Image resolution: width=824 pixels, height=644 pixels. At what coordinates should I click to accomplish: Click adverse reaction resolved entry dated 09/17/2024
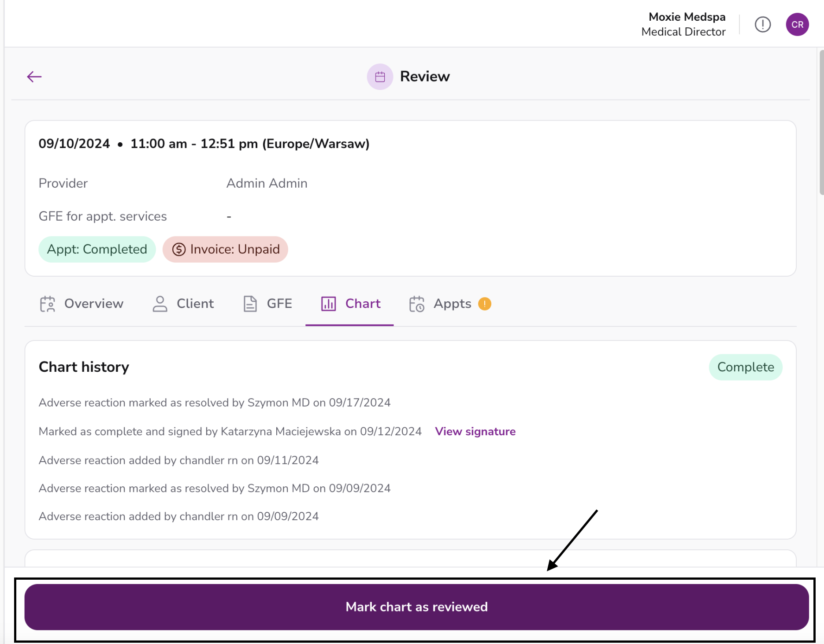coord(215,403)
